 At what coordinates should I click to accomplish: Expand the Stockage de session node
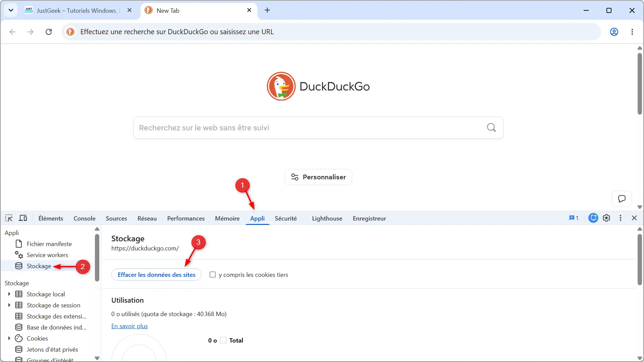(9, 305)
